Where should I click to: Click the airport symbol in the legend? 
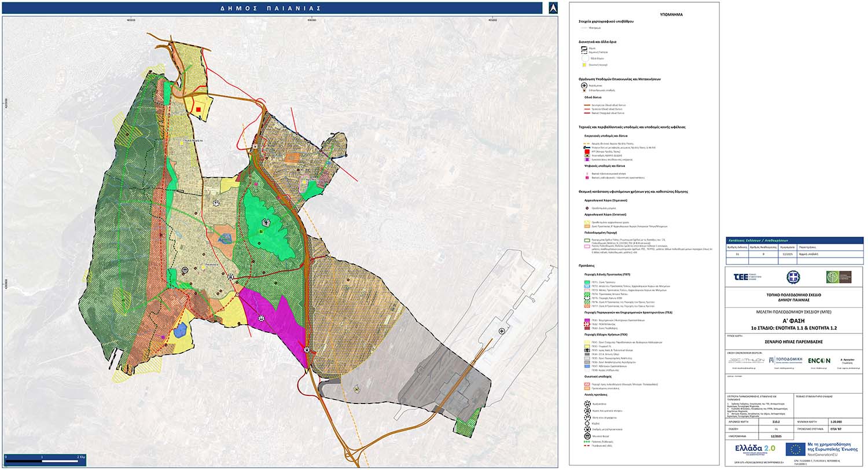(585, 85)
